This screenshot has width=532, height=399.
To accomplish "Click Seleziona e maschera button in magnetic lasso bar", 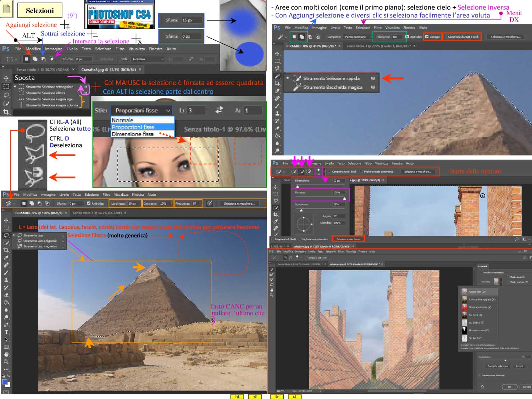I will [239, 204].
